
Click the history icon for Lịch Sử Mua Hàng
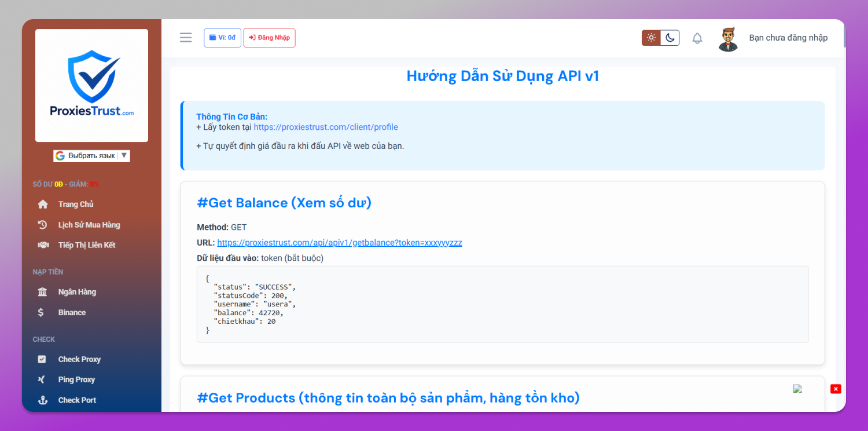(43, 225)
